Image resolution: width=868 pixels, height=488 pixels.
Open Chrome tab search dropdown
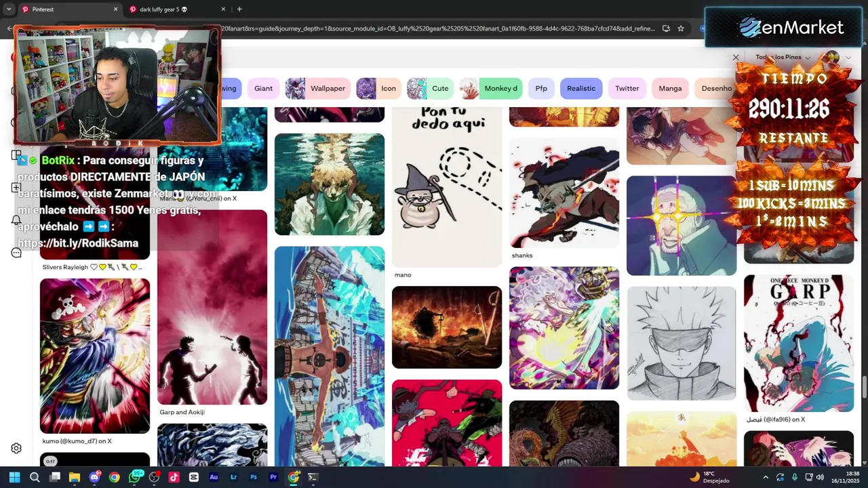pos(9,9)
